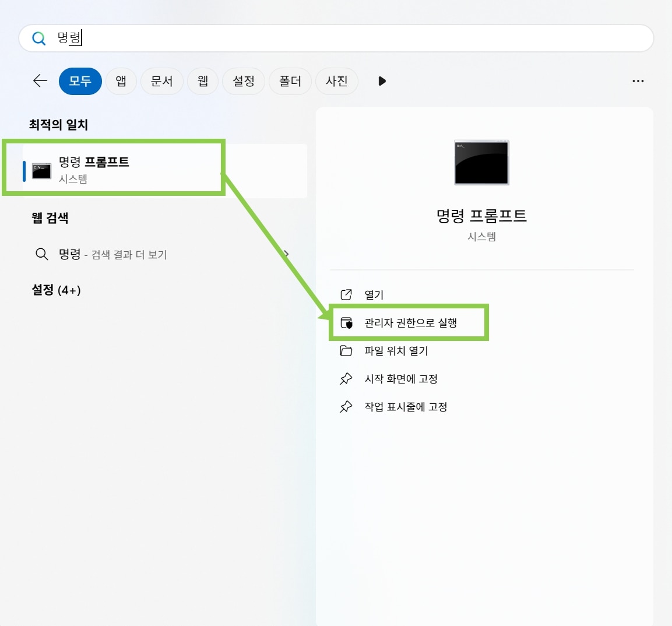The image size is (672, 626).
Task: Choose 관리자 권한으로 실행
Action: tap(410, 323)
